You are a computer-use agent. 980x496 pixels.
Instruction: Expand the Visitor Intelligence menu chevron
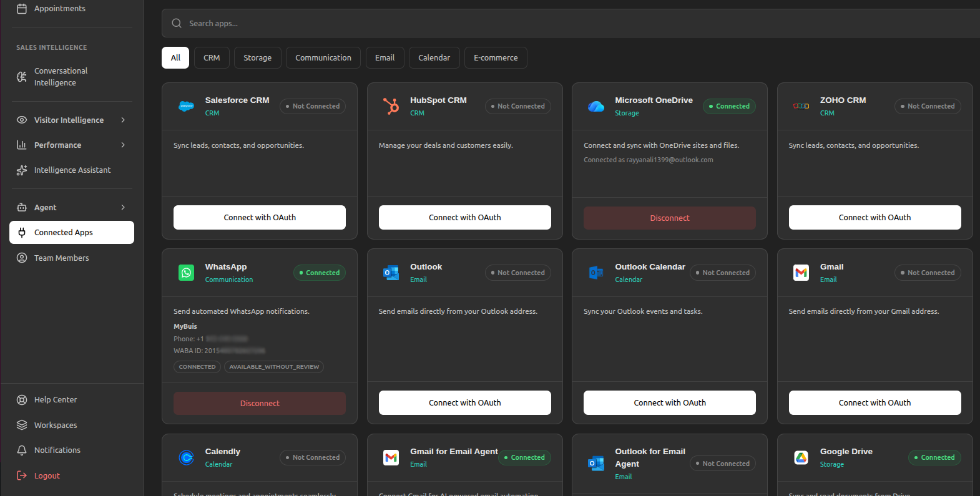[123, 120]
